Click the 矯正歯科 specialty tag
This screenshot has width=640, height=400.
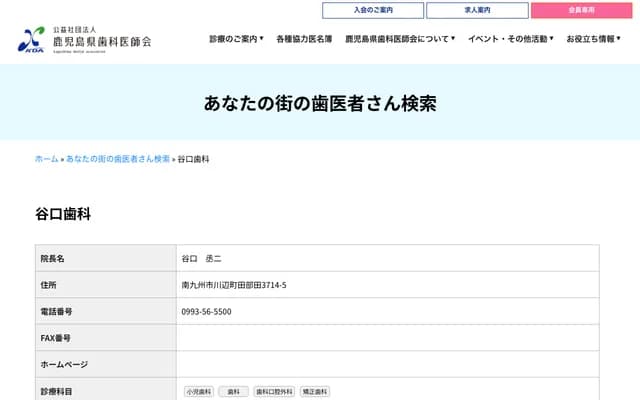click(x=315, y=391)
